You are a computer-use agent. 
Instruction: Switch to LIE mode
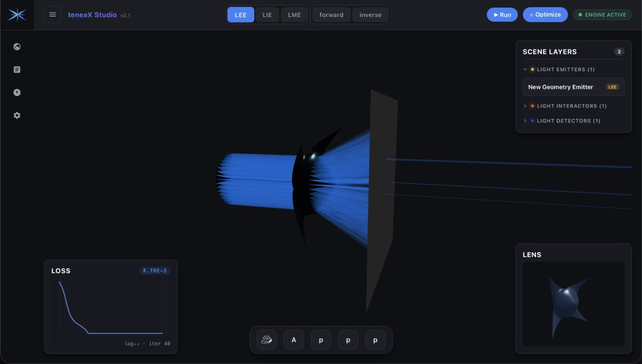(x=267, y=15)
